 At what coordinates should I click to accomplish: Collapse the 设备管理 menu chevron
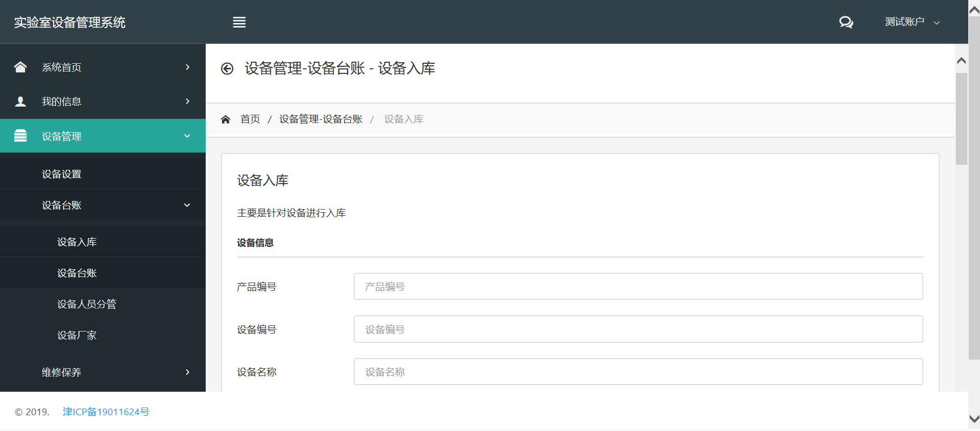pyautogui.click(x=187, y=136)
